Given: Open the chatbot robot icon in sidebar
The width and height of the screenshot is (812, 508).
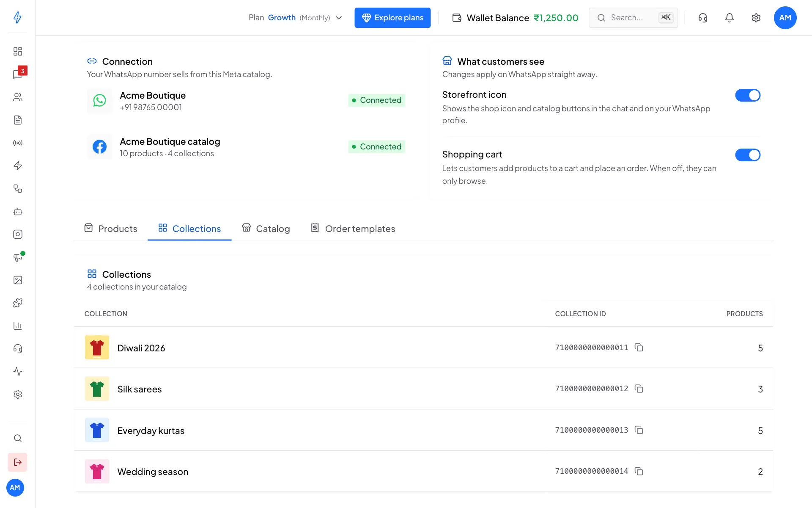Looking at the screenshot, I should (x=17, y=211).
